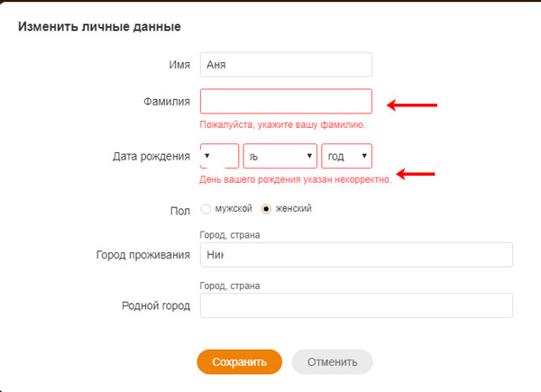Click the incorrect birthday error message
Viewport: 541px width, 392px height.
click(295, 179)
